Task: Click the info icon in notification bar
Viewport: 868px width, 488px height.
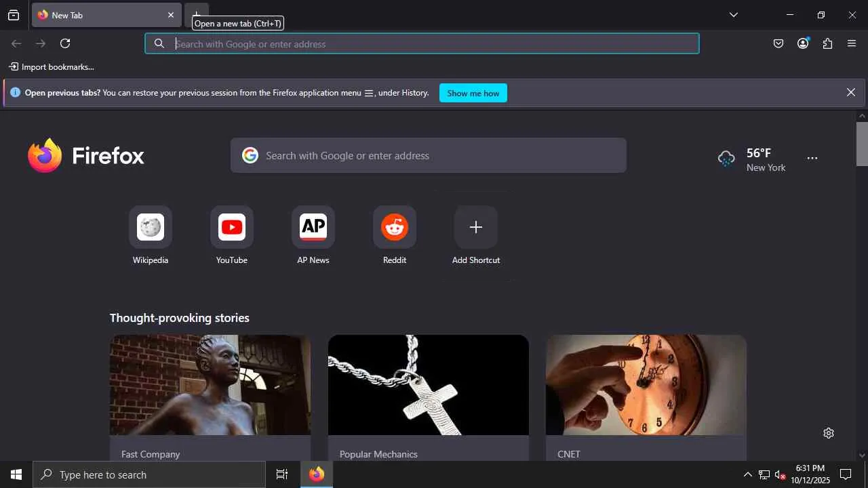Action: 15,92
